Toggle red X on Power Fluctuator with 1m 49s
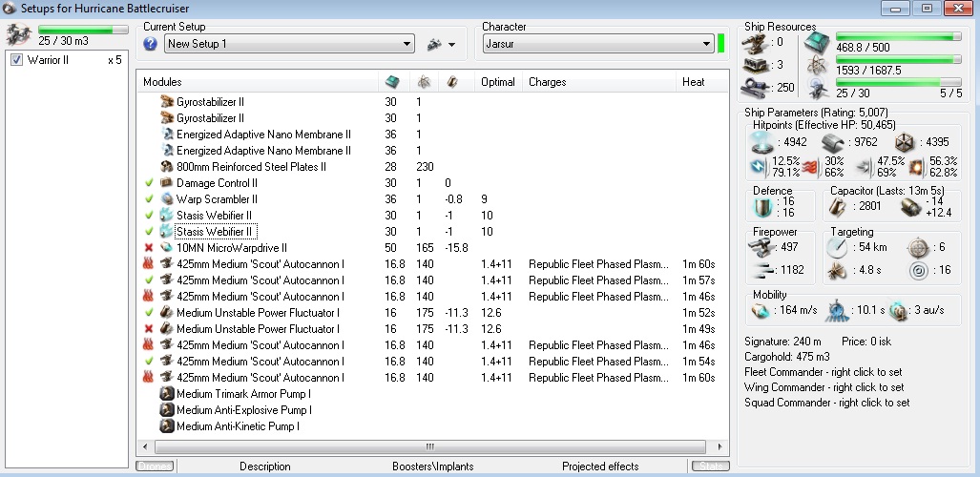This screenshot has height=477, width=980. (149, 329)
